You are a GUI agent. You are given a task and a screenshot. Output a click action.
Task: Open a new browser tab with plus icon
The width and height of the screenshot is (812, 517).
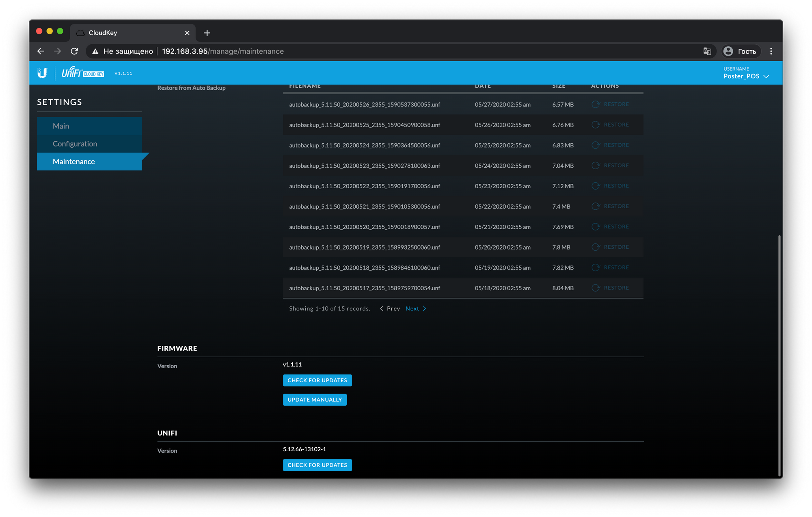tap(207, 33)
